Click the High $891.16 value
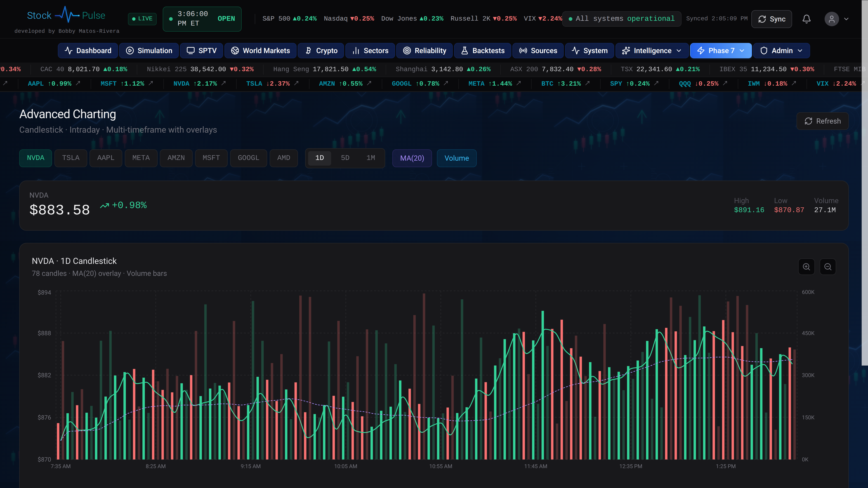This screenshot has width=868, height=488. click(749, 210)
